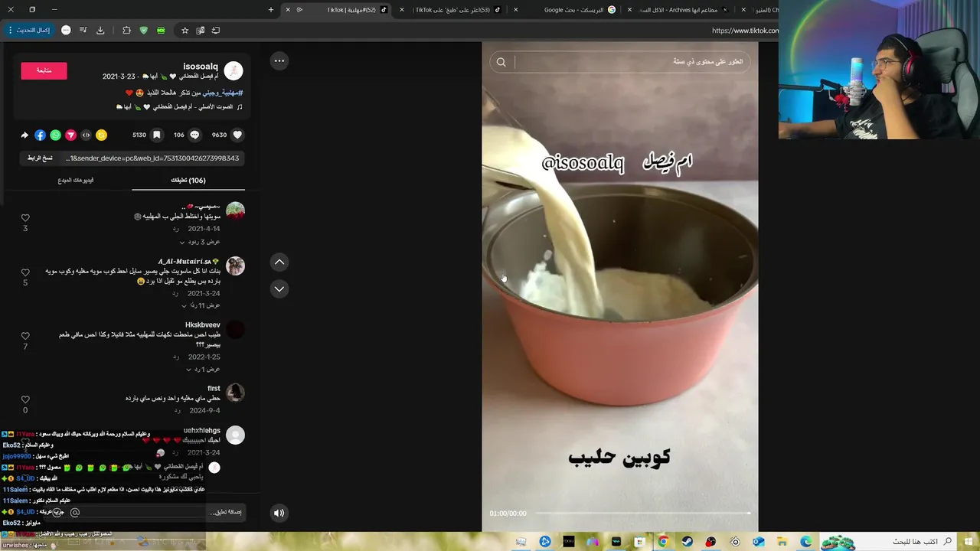
Task: Mute the video with the speaker icon
Action: point(279,513)
